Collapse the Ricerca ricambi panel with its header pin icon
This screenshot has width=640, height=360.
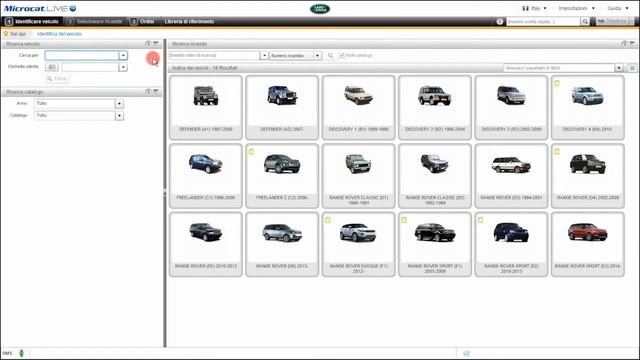tap(632, 44)
